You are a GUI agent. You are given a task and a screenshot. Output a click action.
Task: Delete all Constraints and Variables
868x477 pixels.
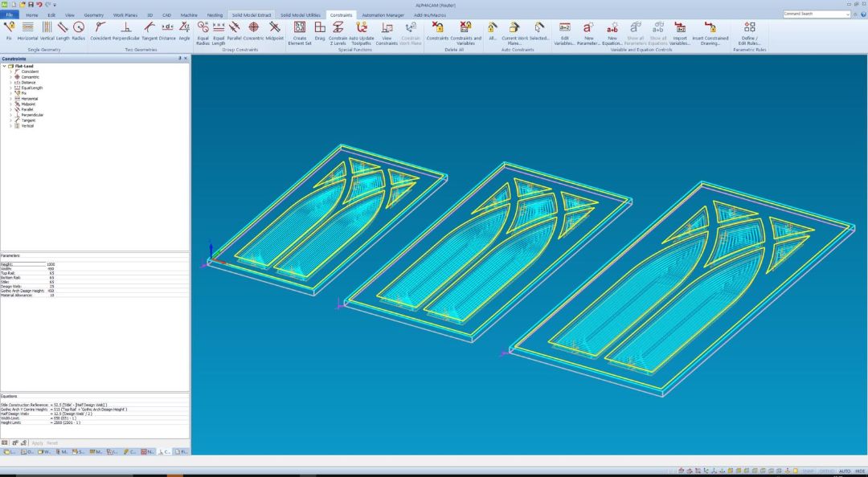[465, 33]
